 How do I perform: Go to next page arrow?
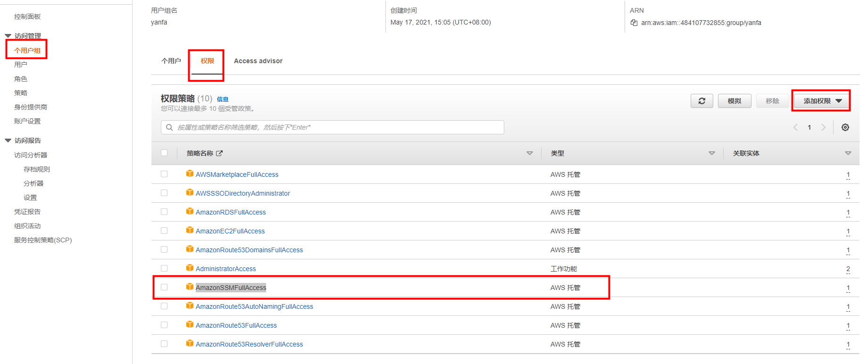(x=823, y=127)
